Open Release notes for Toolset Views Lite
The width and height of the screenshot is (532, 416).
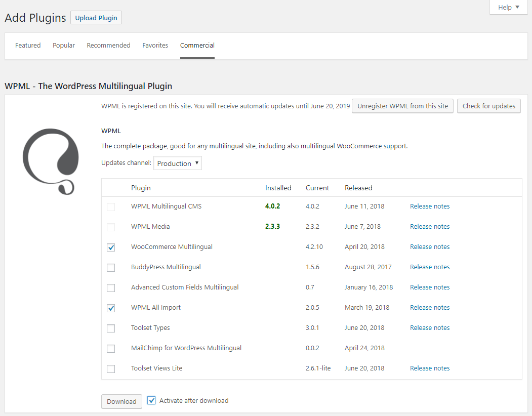click(x=430, y=368)
